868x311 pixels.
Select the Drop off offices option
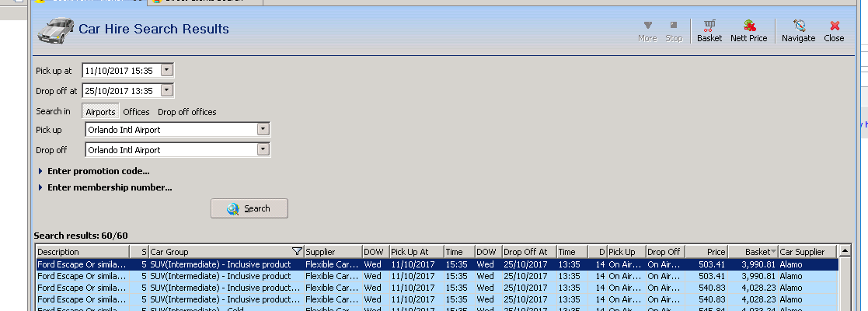point(187,112)
